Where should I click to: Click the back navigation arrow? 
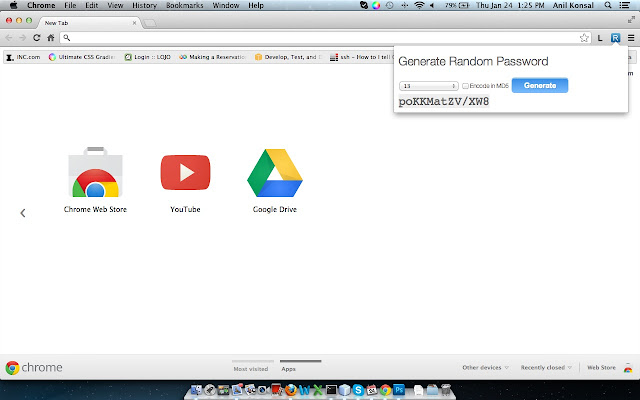point(9,38)
